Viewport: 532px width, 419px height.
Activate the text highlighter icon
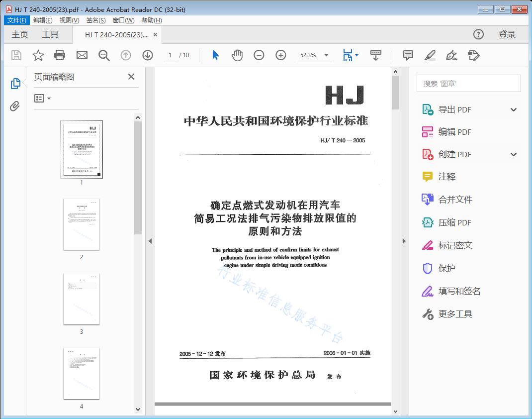[x=430, y=55]
